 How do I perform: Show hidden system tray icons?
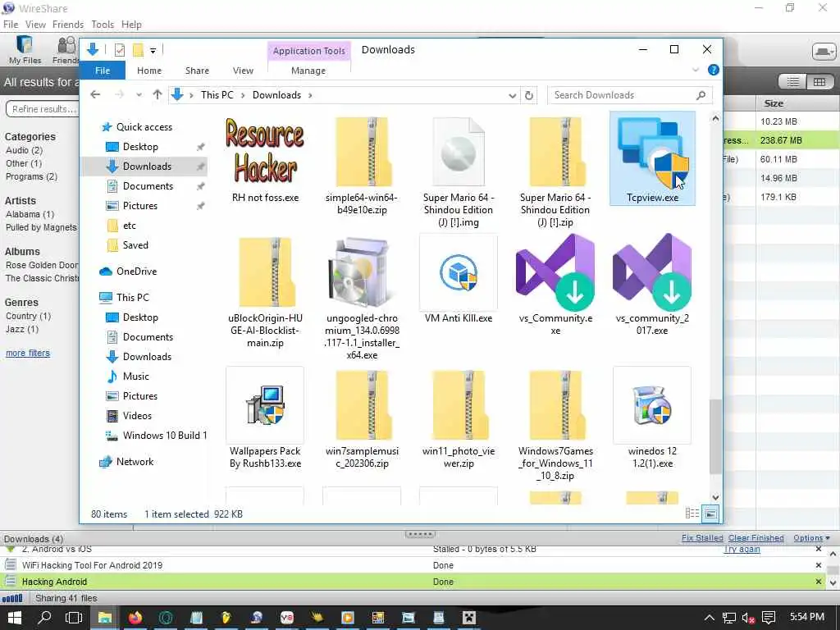710,618
